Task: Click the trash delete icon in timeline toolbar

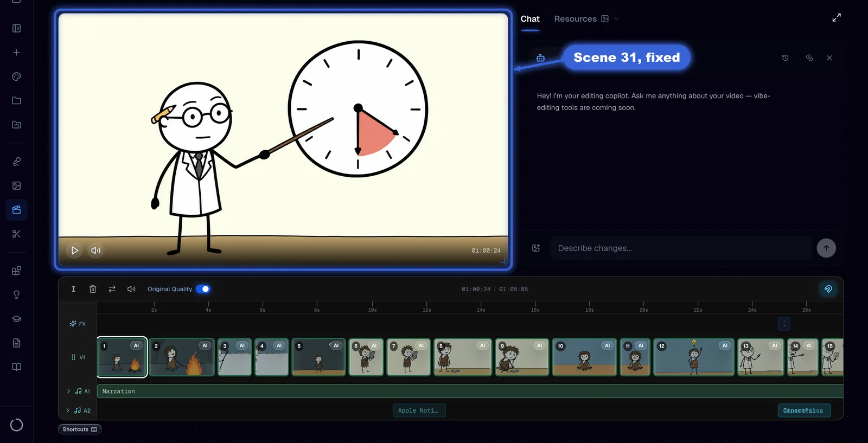Action: [93, 289]
